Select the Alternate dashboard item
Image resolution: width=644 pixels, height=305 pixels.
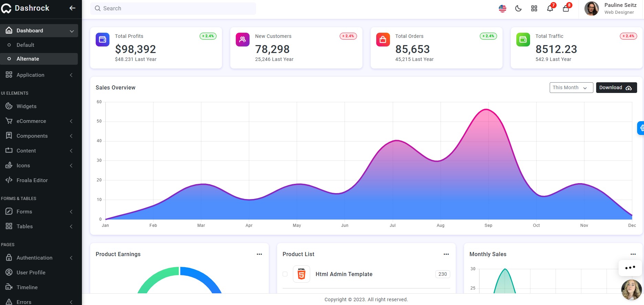pos(39,59)
